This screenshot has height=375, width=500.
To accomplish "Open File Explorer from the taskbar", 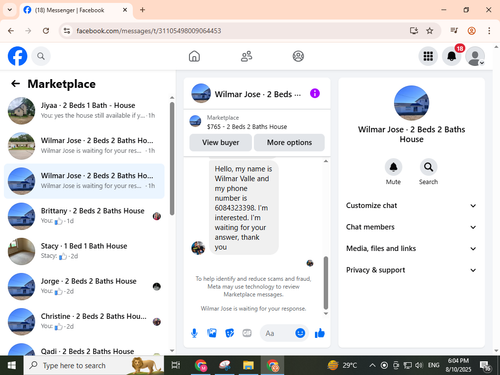I will click(x=248, y=366).
